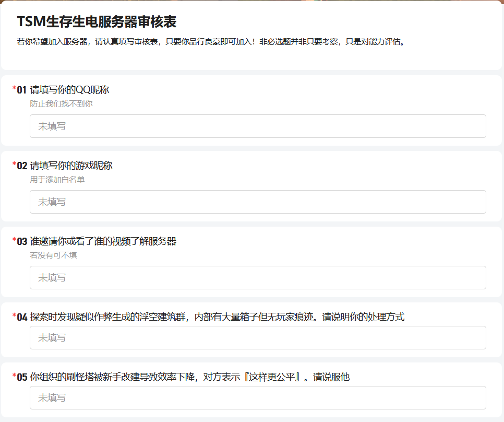Click question 05 text about 刷怪塔
This screenshot has width=504, height=422.
pyautogui.click(x=189, y=377)
